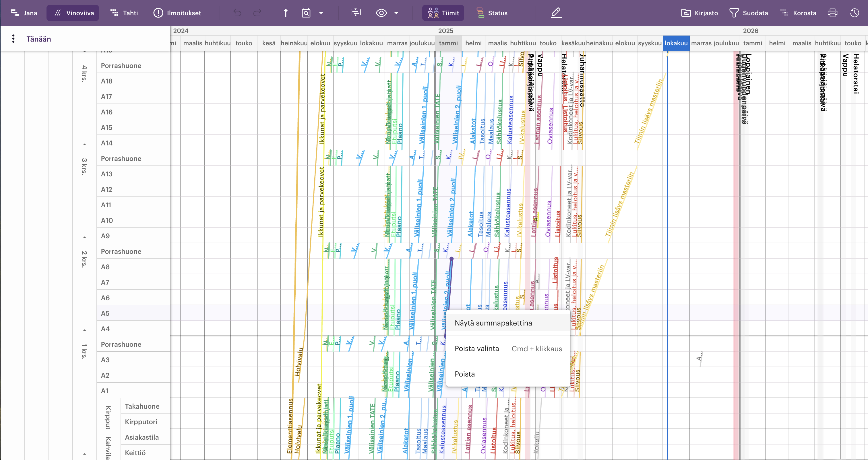Open the version history clock icon
This screenshot has height=460, width=868.
(x=855, y=13)
